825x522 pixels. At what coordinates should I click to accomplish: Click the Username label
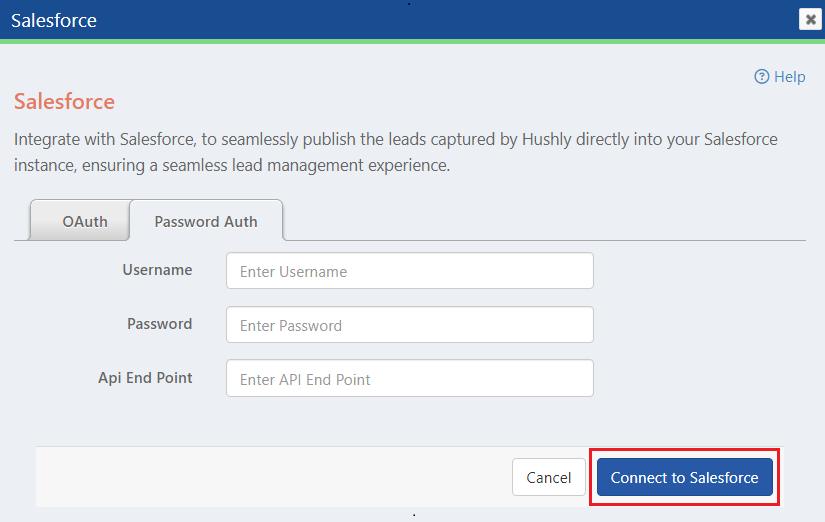point(157,270)
